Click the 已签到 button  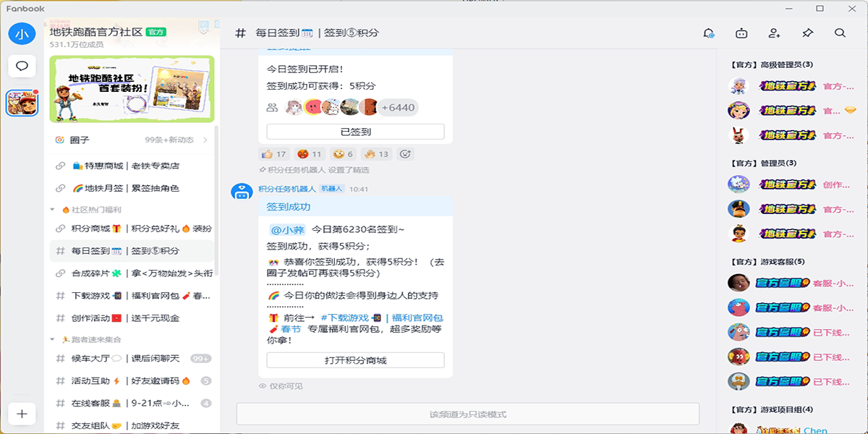[x=355, y=132]
